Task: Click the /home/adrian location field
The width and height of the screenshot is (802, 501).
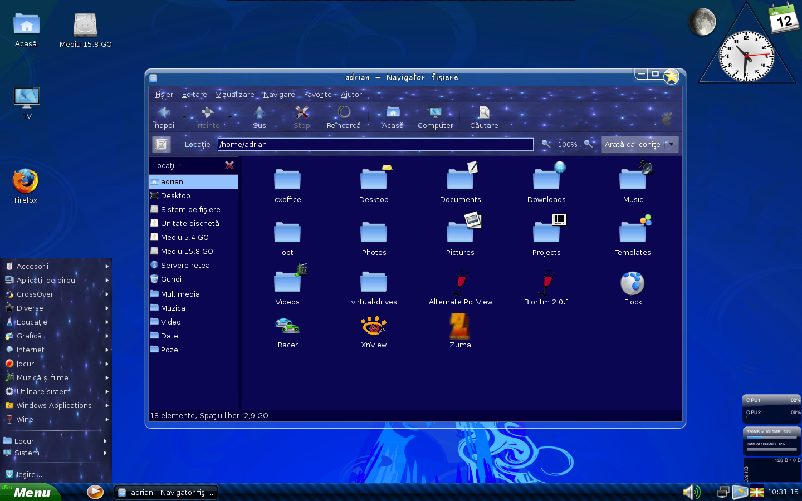Action: [x=375, y=145]
